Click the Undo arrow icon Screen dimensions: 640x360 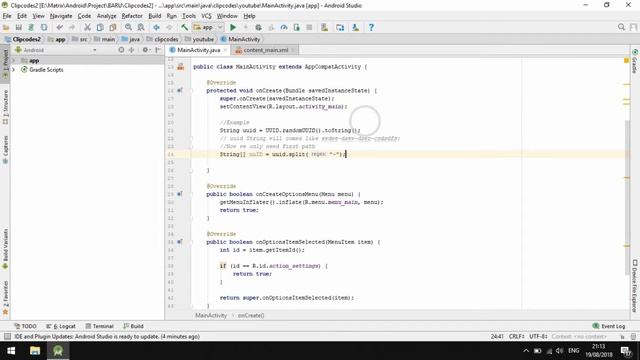(x=60, y=27)
